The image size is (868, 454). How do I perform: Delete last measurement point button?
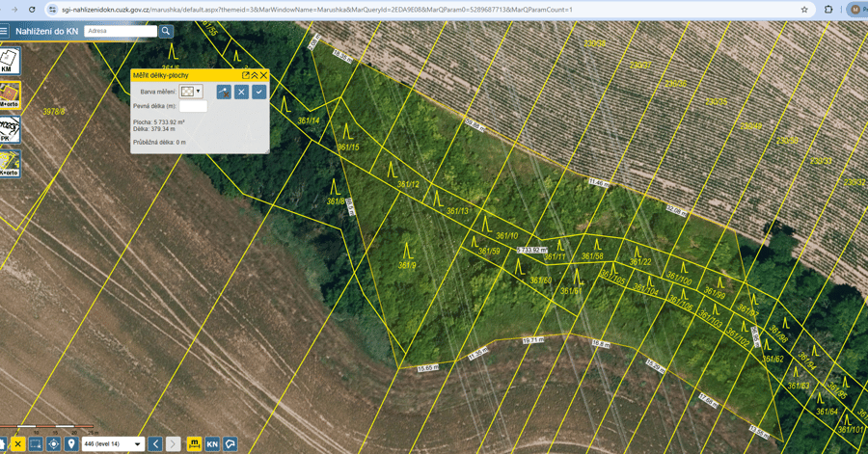tap(224, 92)
